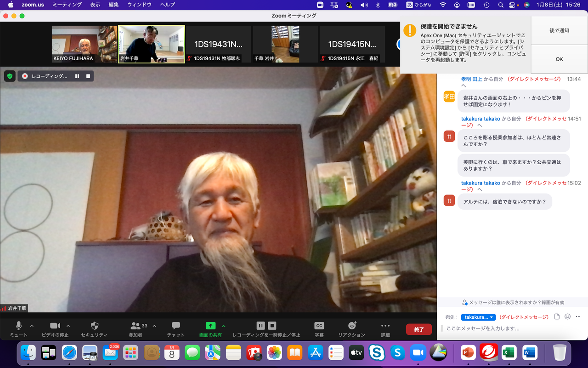Select 1DS19415N 永江 春紀 participant tile

(x=352, y=44)
